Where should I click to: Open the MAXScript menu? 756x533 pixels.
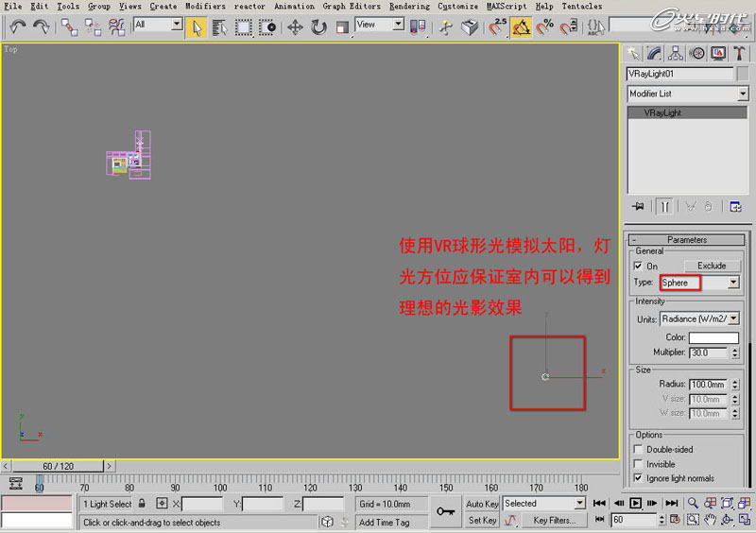click(507, 7)
